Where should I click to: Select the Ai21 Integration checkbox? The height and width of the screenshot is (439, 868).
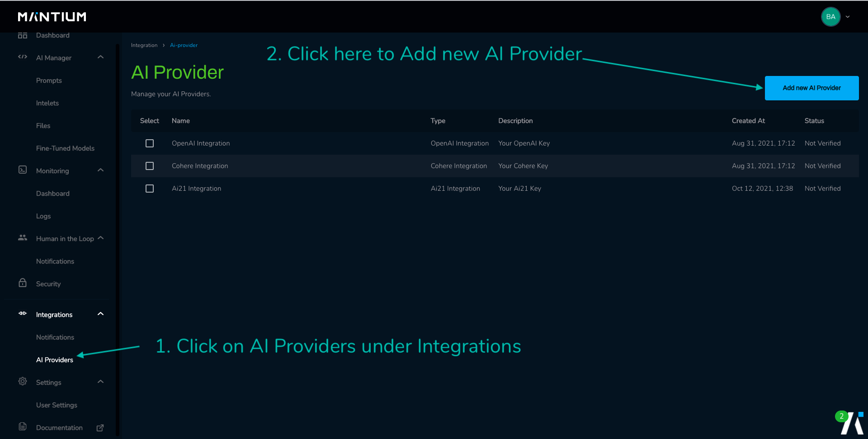(x=150, y=189)
